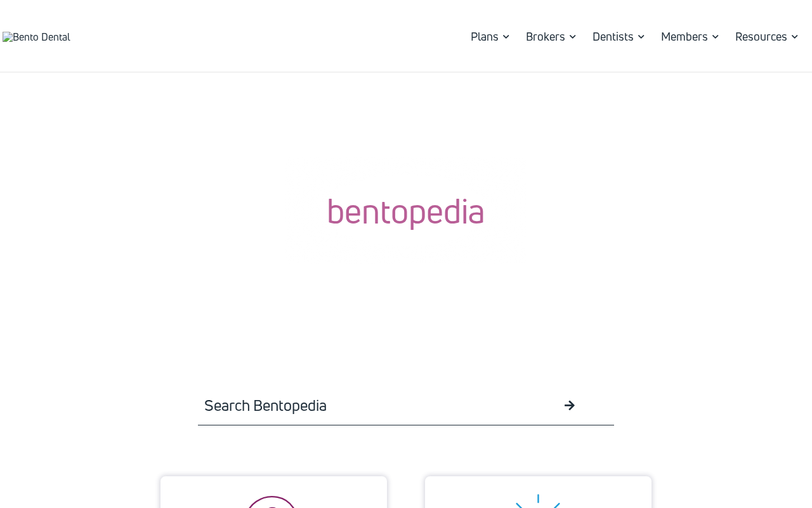Expand the Dentists chevron arrow
Screen dimensions: 812x508
pos(641,37)
